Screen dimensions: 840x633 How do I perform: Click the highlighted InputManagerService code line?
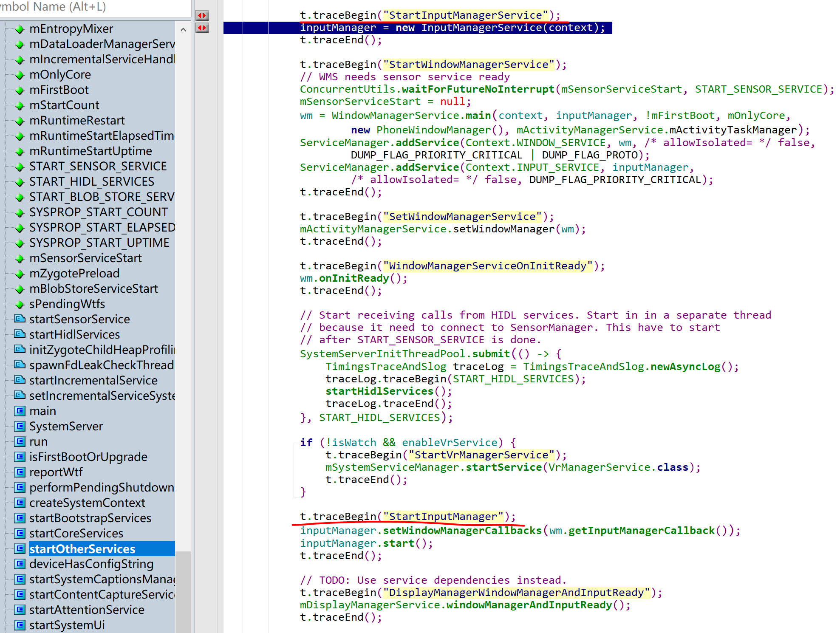(452, 28)
